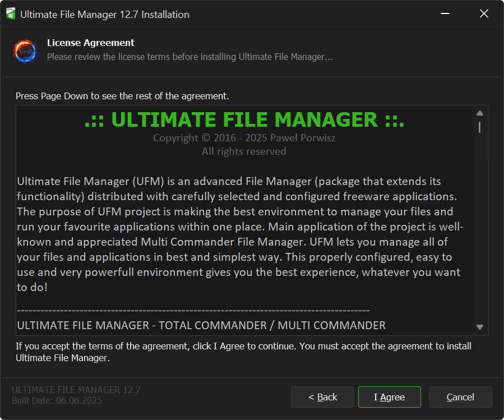Click the License Agreement header title

coord(91,43)
